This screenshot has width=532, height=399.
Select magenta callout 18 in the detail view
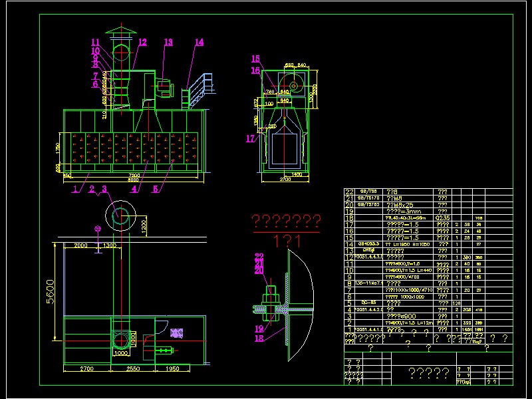[259, 338]
